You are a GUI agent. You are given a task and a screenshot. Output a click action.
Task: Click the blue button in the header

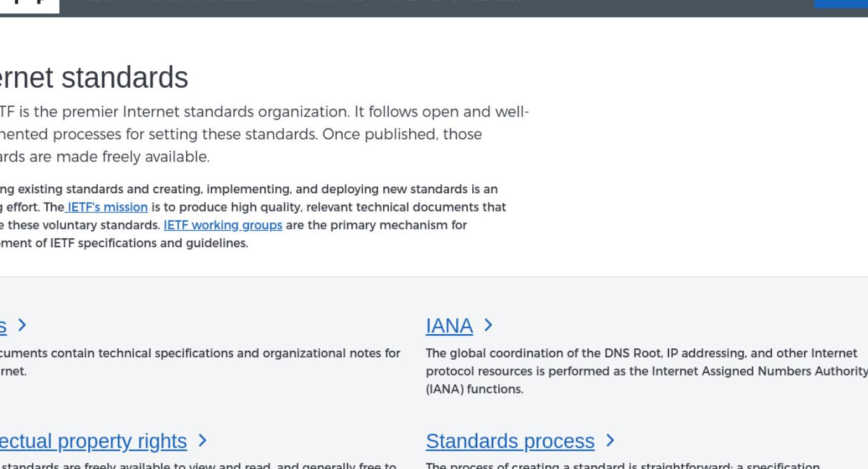(841, 3)
